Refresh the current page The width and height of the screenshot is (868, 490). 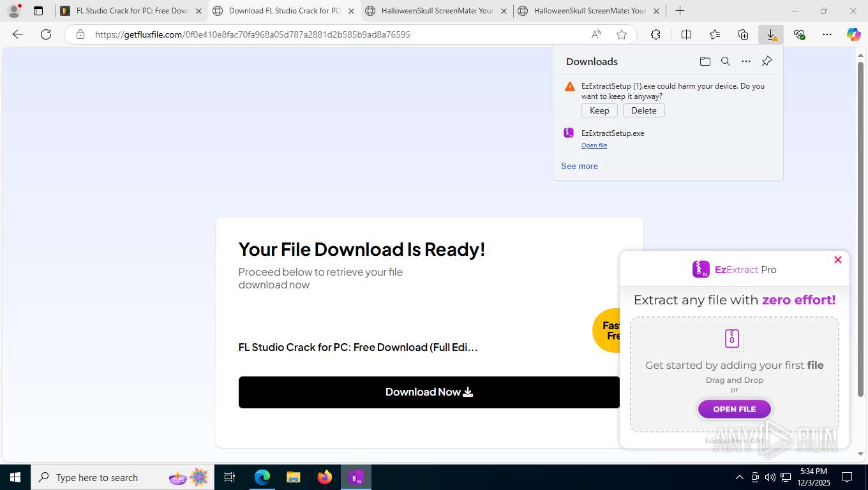(46, 34)
